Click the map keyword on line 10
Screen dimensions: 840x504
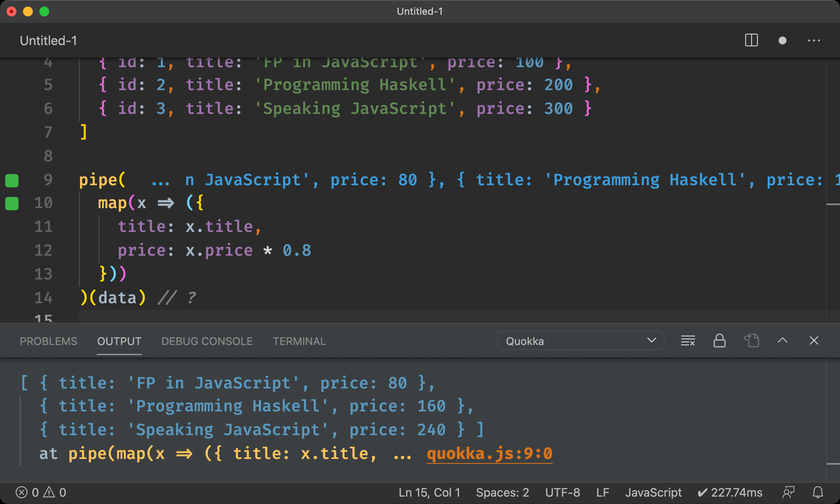(112, 204)
